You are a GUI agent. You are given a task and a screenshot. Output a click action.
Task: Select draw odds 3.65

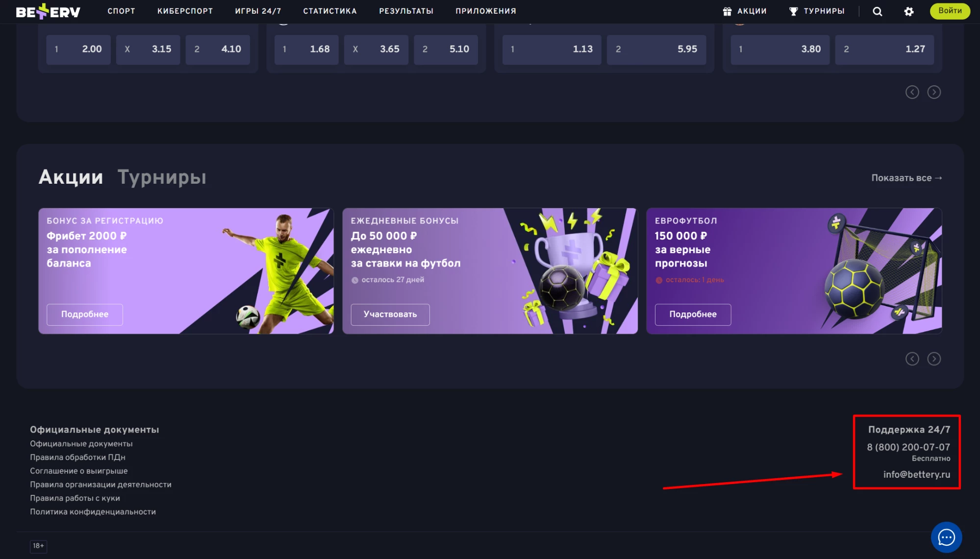click(376, 49)
